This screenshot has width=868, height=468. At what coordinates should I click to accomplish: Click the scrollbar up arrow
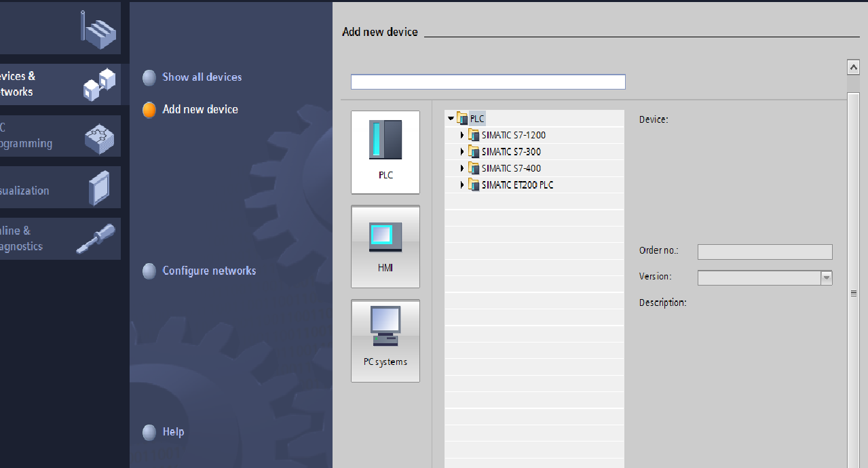[854, 67]
